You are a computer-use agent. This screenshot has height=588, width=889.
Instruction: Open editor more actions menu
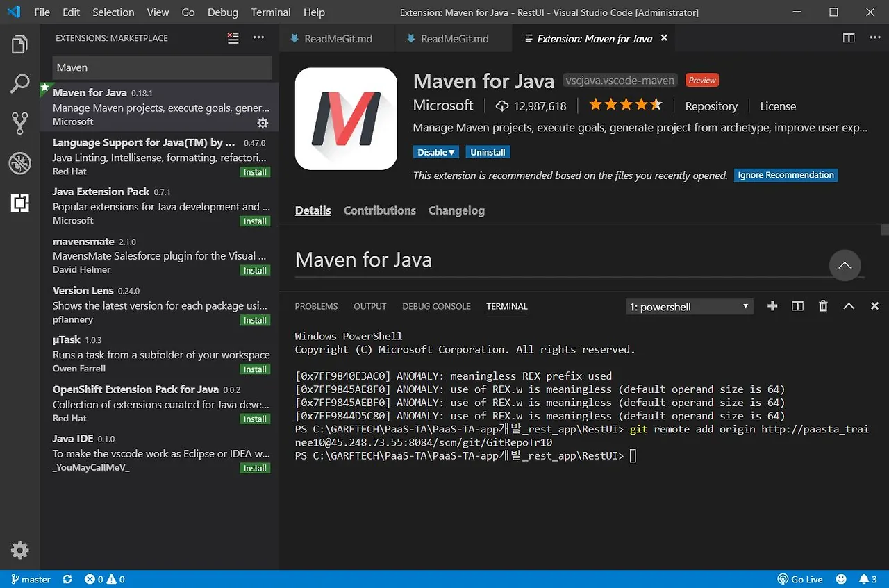pyautogui.click(x=874, y=38)
